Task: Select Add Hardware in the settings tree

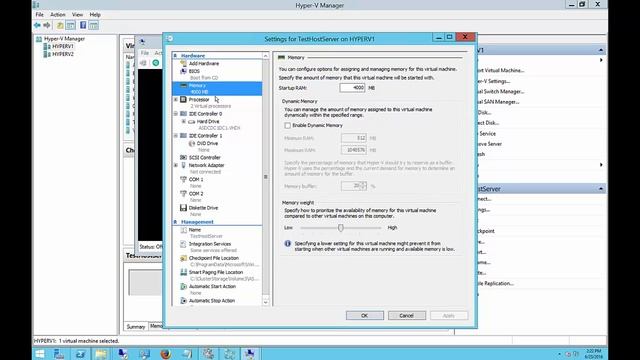Action: point(204,64)
